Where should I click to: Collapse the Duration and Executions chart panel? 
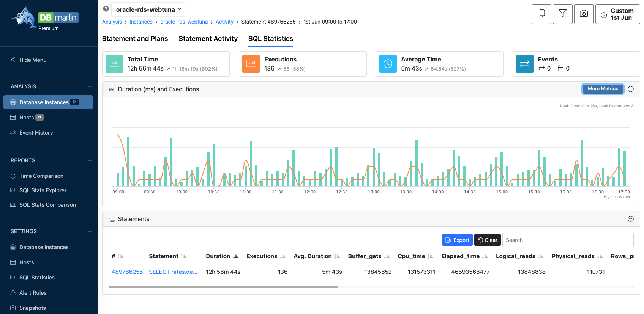tap(631, 89)
